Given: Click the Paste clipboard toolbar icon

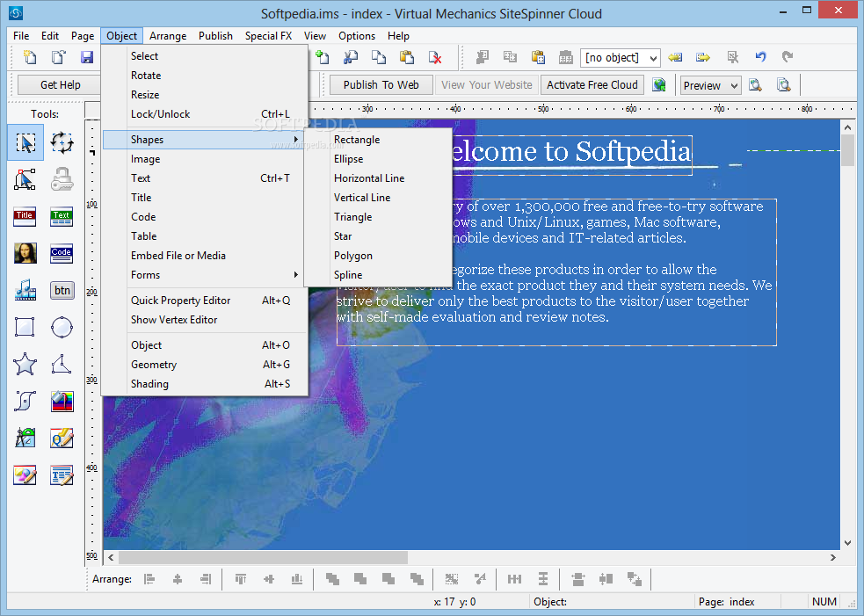Looking at the screenshot, I should click(x=407, y=57).
